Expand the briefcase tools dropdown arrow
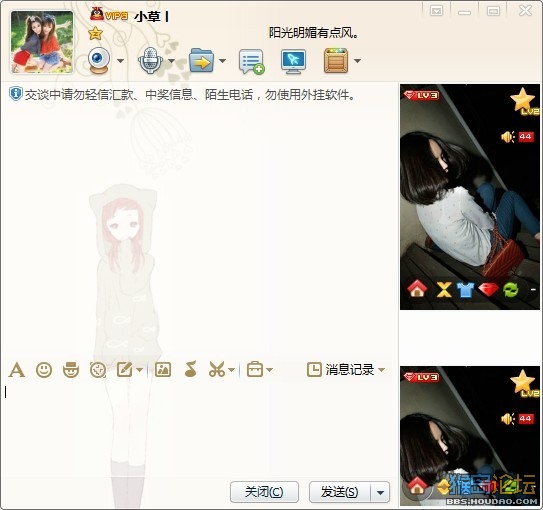This screenshot has width=543, height=510. click(x=269, y=370)
